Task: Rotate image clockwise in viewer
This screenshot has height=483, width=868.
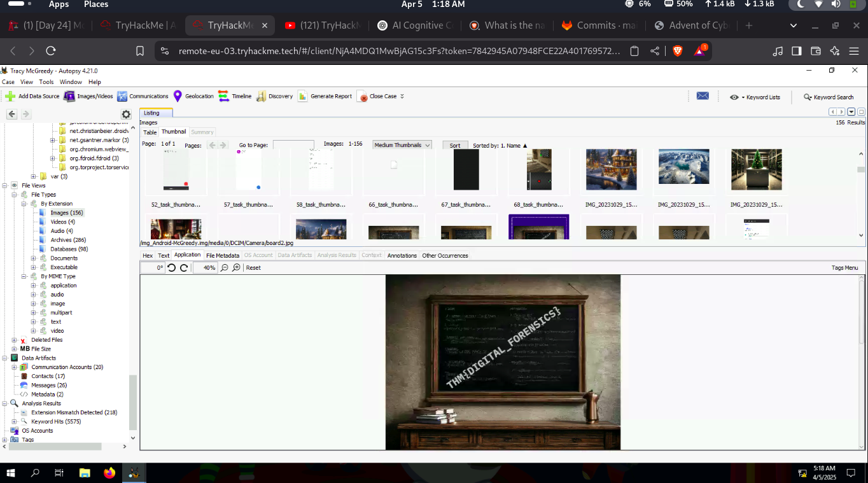Action: (x=184, y=268)
